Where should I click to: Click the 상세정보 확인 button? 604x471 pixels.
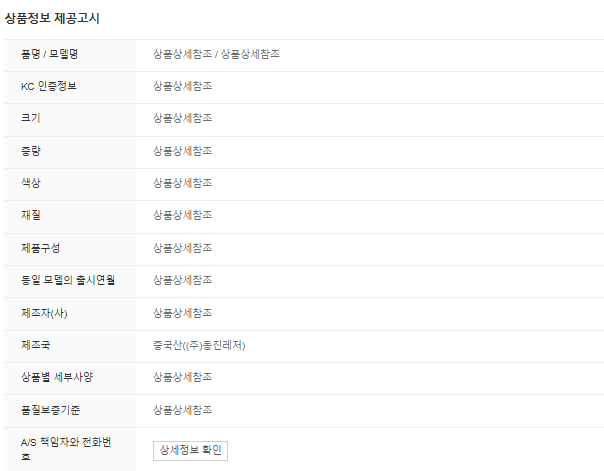coord(190,450)
